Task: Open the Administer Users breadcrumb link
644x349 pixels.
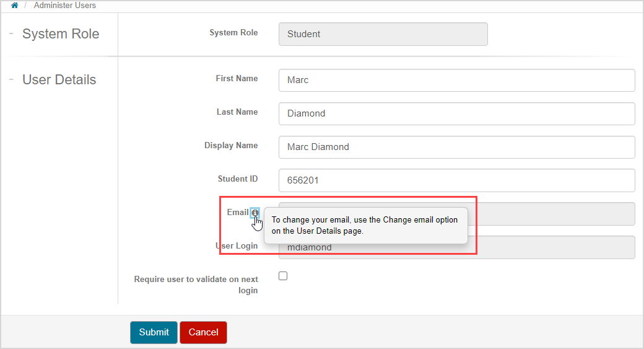Action: [x=65, y=6]
